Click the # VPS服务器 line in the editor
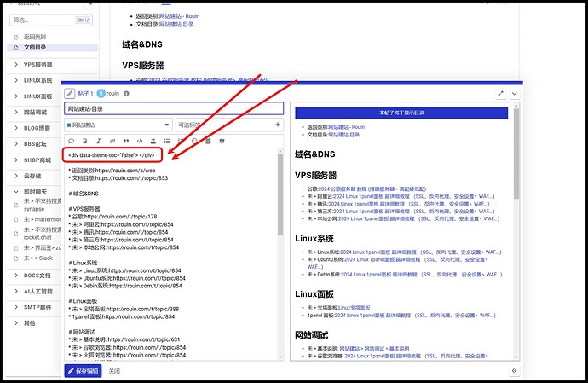The height and width of the screenshot is (383, 588). coord(84,209)
